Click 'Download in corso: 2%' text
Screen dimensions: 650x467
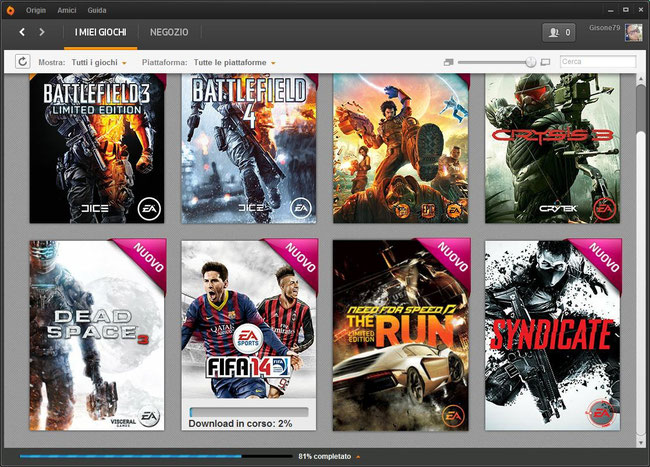pos(240,423)
